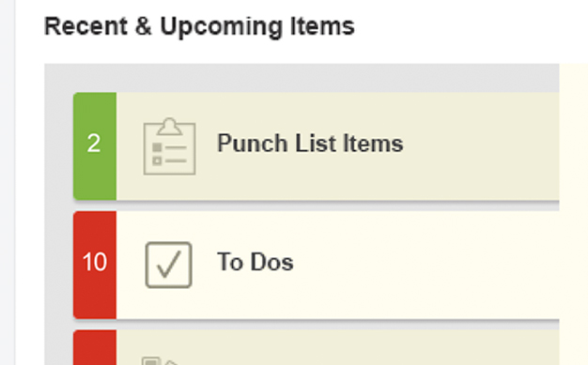
Task: Click the white space below the section heading
Action: [302, 52]
